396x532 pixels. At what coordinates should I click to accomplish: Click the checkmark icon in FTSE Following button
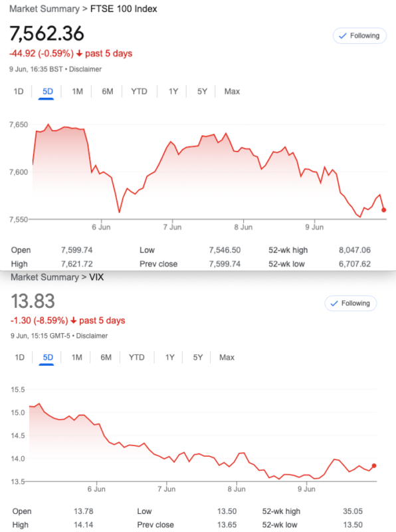point(343,36)
